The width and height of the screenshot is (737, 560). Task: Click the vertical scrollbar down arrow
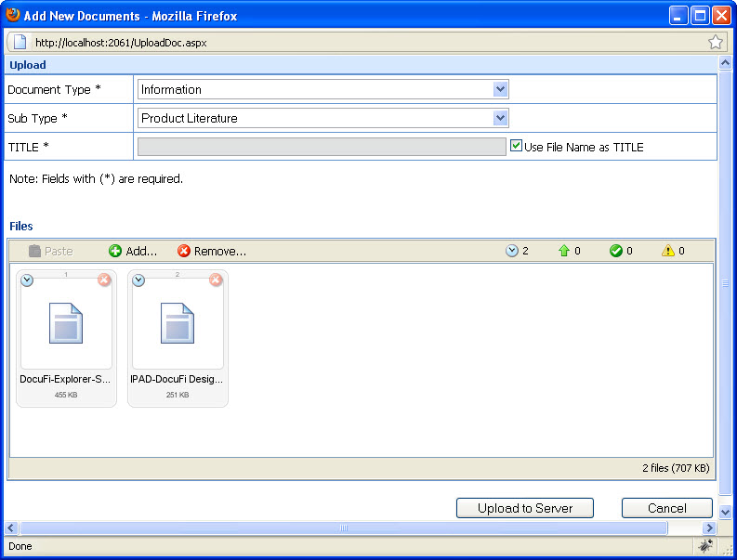(725, 512)
